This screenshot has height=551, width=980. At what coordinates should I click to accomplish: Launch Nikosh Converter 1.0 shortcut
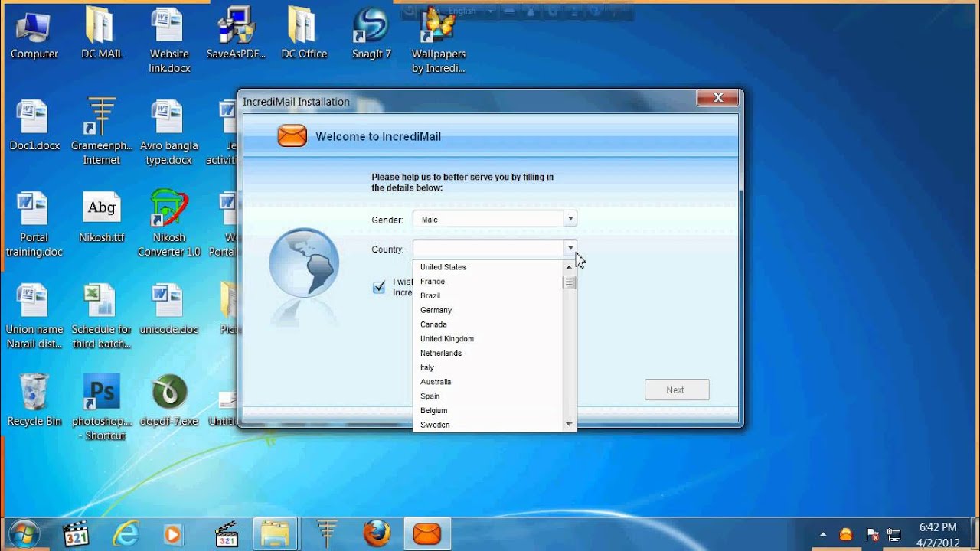coord(169,223)
